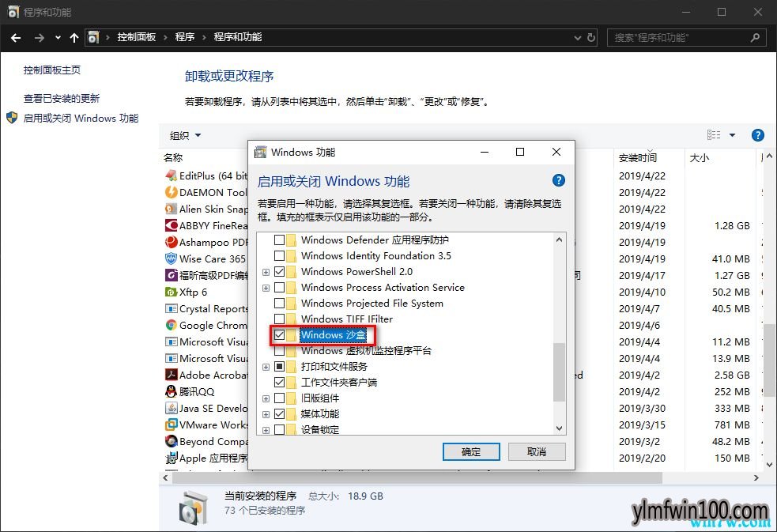Uncheck 工作文件夹客户端 checkbox

click(280, 383)
